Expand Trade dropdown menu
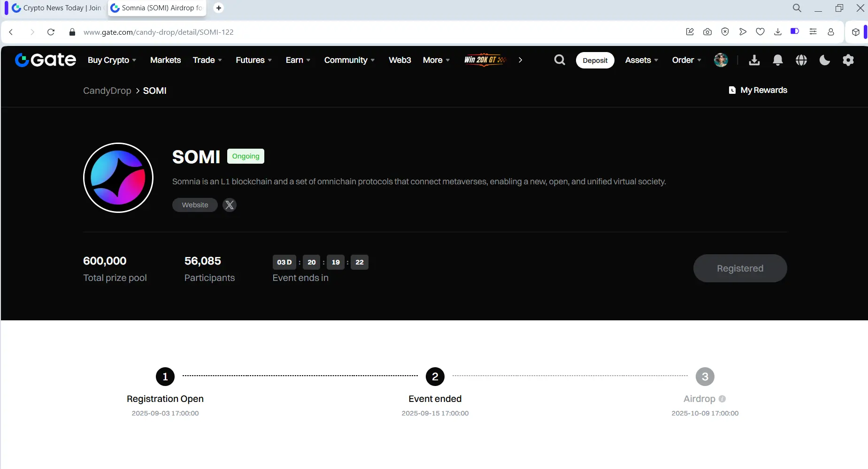 pos(207,60)
